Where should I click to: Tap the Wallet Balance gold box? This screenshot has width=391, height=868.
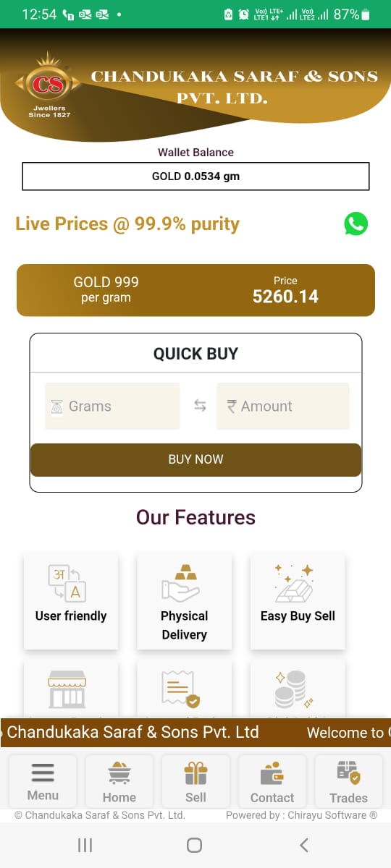[x=195, y=176]
